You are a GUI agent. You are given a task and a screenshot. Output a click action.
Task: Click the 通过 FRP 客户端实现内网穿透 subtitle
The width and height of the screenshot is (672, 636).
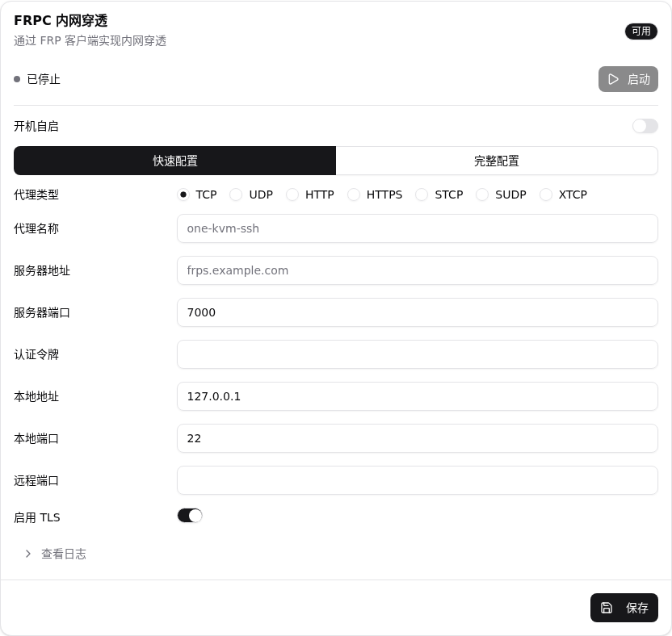[90, 40]
